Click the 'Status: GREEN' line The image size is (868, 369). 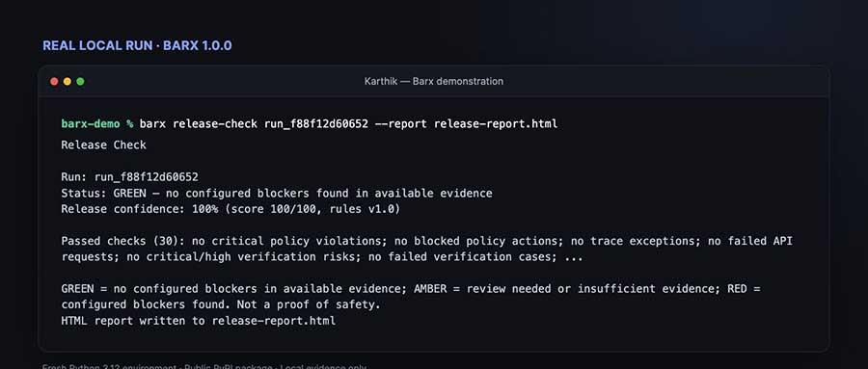[x=277, y=193]
